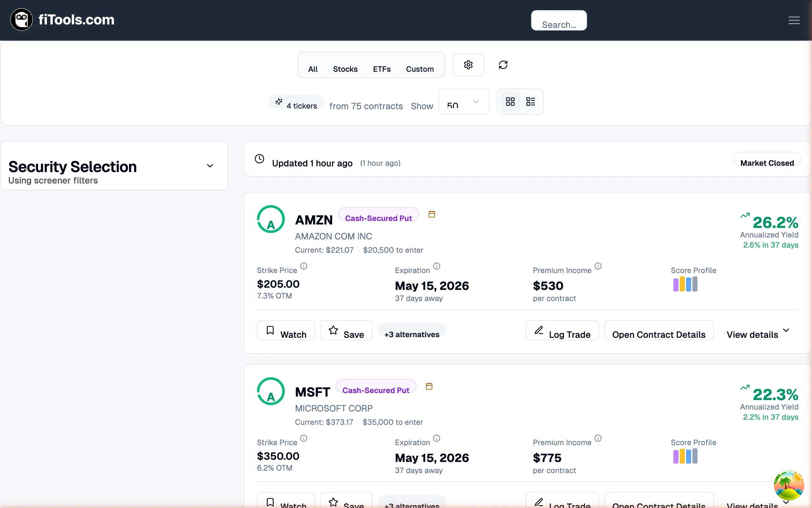This screenshot has height=508, width=812.
Task: Open calendar icon next to AMZN
Action: point(432,214)
